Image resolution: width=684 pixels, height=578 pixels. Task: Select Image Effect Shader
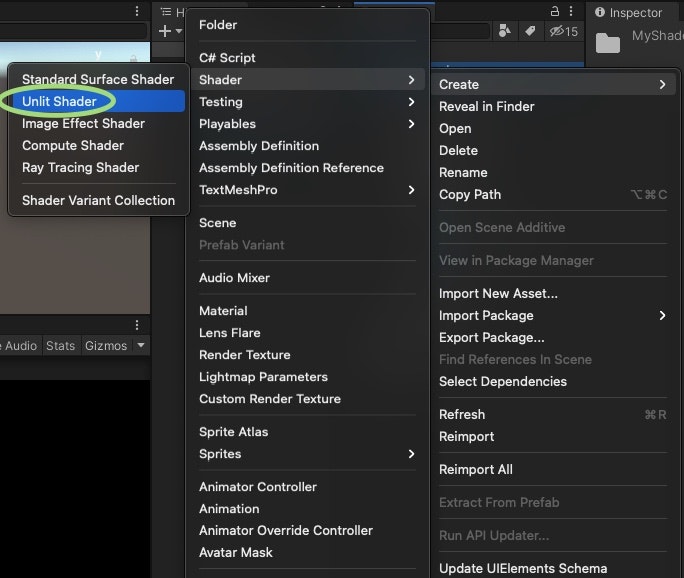(x=98, y=123)
